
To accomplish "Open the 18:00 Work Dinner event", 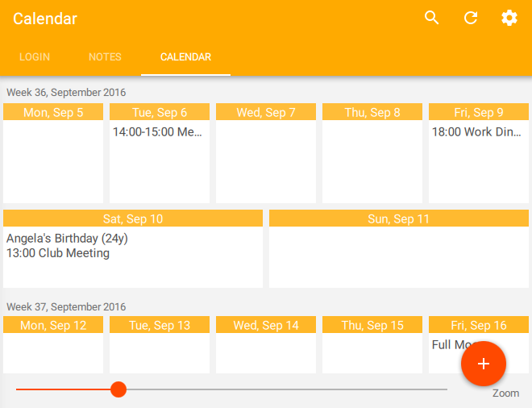I will (x=477, y=131).
